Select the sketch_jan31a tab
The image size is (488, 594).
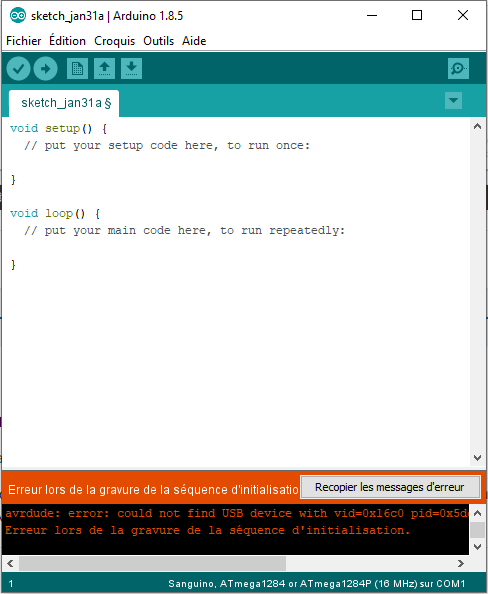[64, 103]
